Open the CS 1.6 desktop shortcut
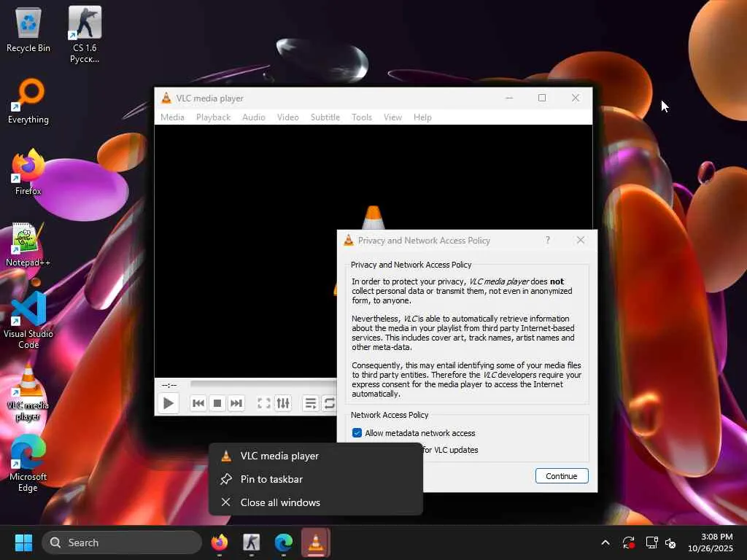Image resolution: width=747 pixels, height=560 pixels. coord(85,34)
